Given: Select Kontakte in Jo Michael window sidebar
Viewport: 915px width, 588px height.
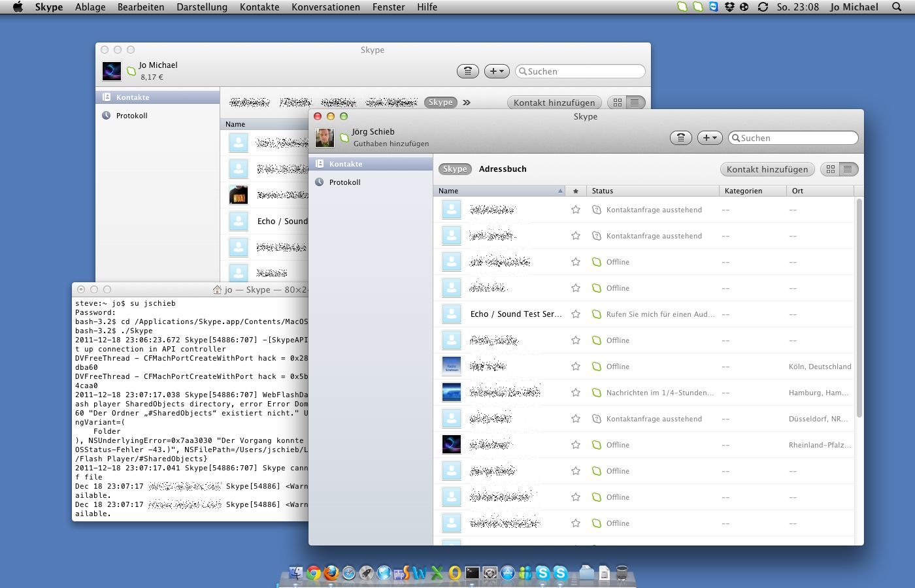Looking at the screenshot, I should 158,97.
